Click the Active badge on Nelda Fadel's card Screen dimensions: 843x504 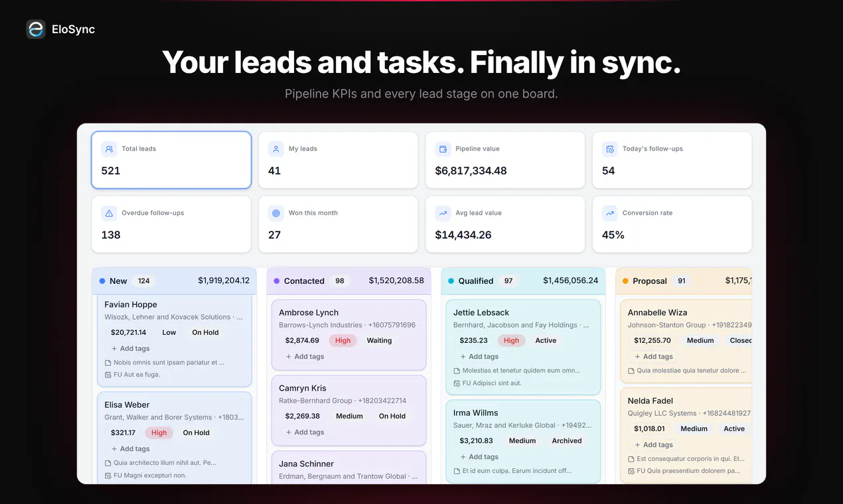[x=734, y=429]
